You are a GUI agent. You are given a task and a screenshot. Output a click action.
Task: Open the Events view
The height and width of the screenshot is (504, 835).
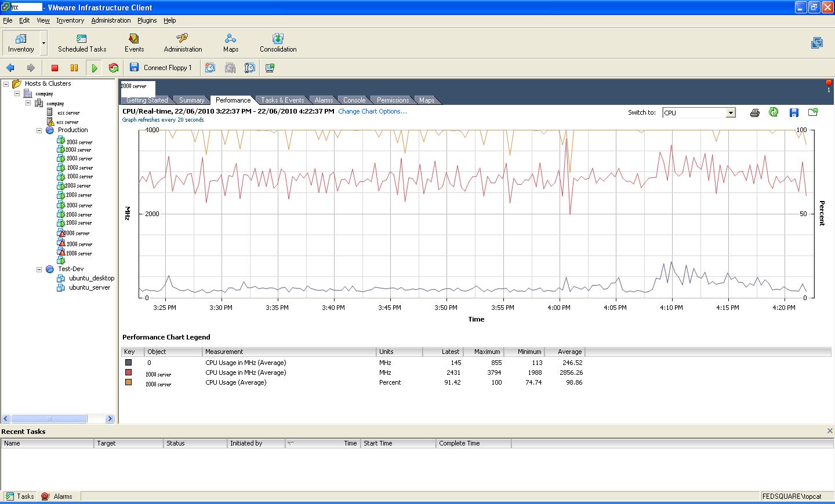134,43
